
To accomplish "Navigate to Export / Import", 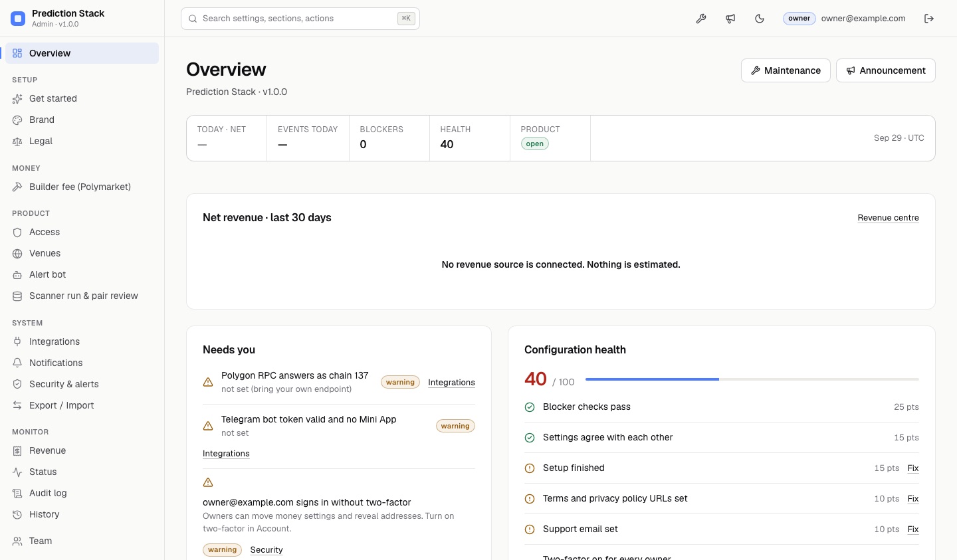I will (x=82, y=406).
